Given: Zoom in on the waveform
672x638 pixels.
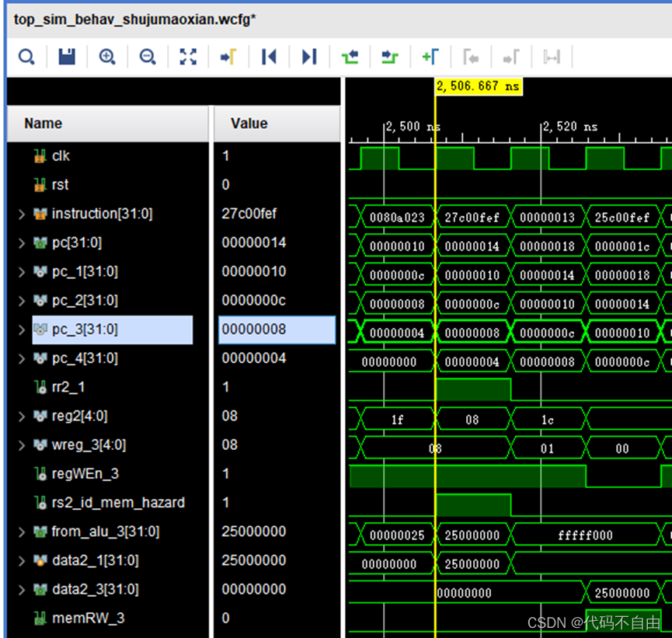Looking at the screenshot, I should [x=107, y=57].
